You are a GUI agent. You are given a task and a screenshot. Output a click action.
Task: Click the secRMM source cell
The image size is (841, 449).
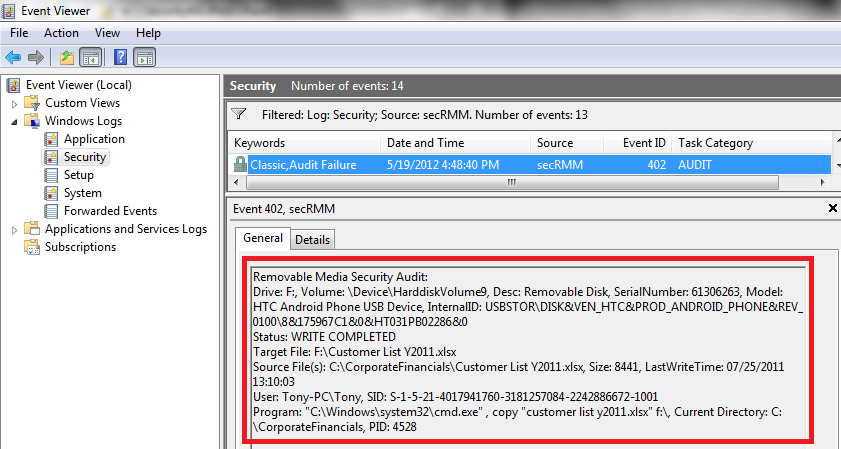coord(560,165)
